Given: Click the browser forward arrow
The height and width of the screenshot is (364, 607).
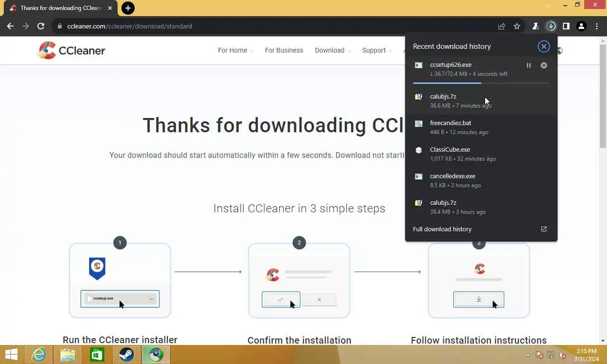Looking at the screenshot, I should 26,26.
